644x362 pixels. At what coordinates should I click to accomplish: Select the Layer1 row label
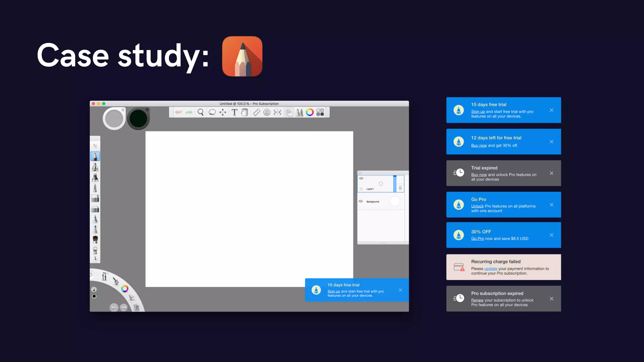coord(370,189)
